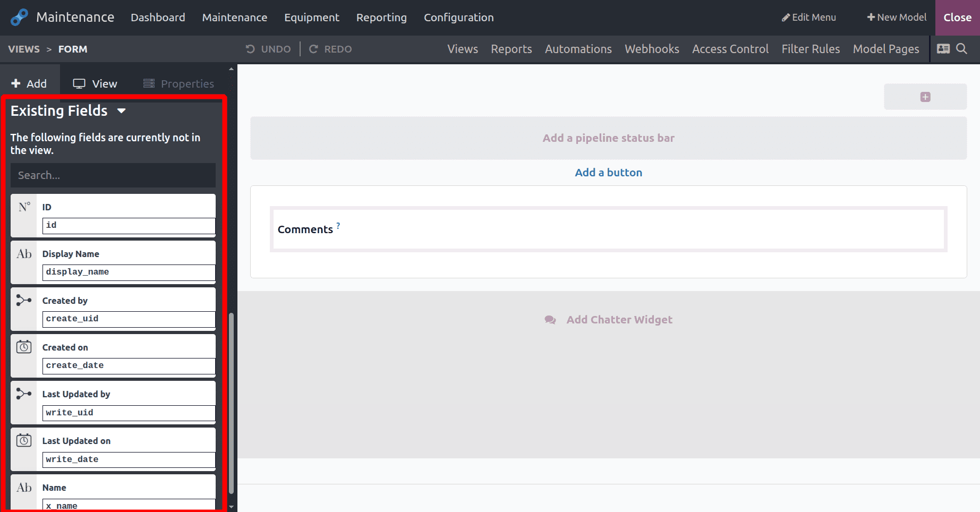
Task: Click the display_name technical name box
Action: (129, 272)
